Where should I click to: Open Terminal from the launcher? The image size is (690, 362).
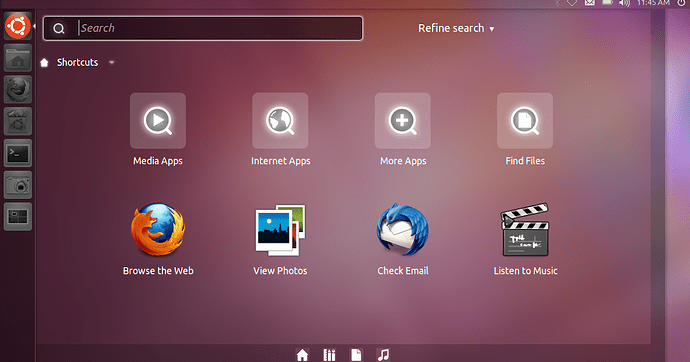point(18,153)
